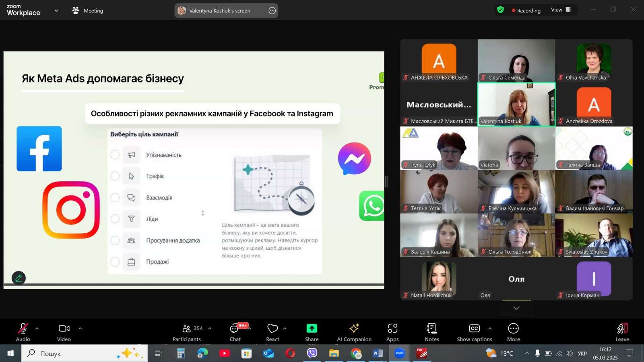Image resolution: width=644 pixels, height=362 pixels.
Task: Open Calculator from the taskbar
Action: pyautogui.click(x=181, y=353)
